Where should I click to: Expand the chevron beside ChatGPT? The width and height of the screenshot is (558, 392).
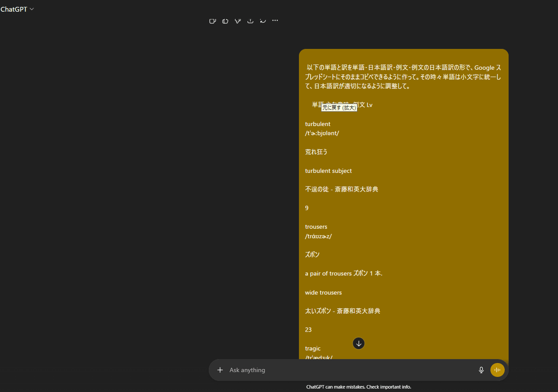click(x=32, y=9)
